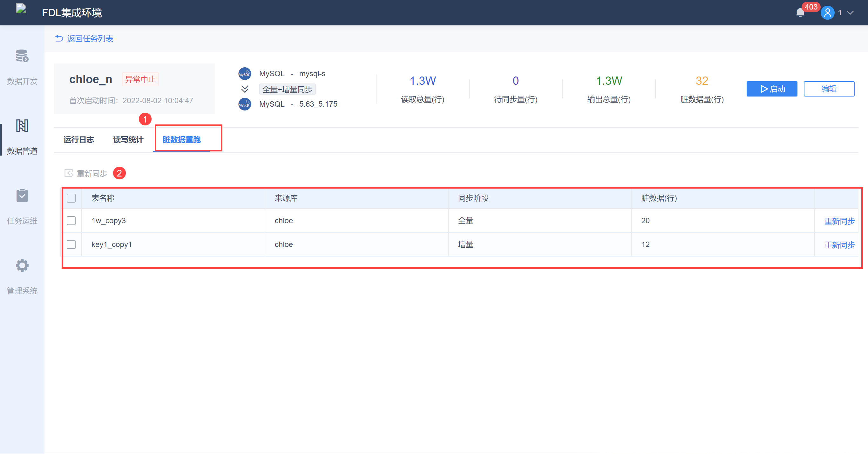The width and height of the screenshot is (868, 454).
Task: Toggle the select-all table header checkbox
Action: tap(71, 198)
